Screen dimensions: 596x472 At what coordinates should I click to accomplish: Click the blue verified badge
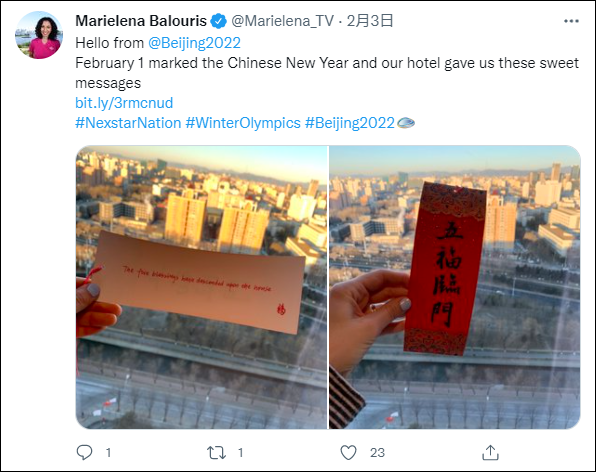(x=219, y=21)
